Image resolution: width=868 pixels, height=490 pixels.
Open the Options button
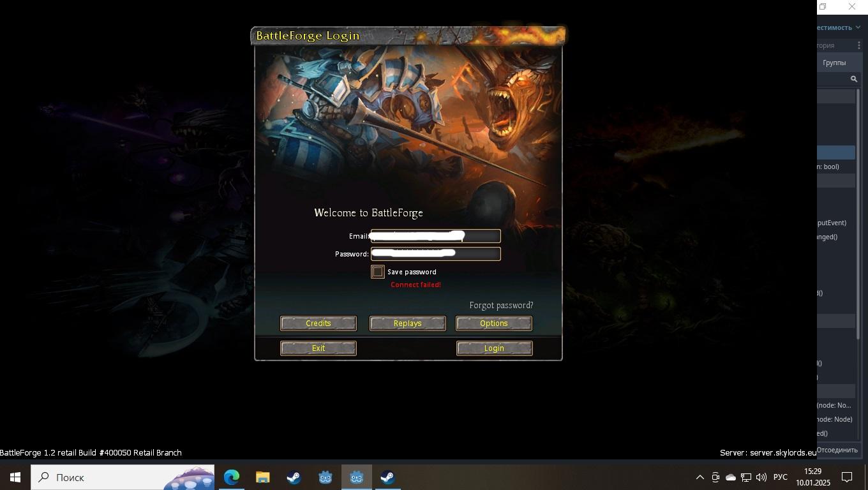[x=494, y=323]
